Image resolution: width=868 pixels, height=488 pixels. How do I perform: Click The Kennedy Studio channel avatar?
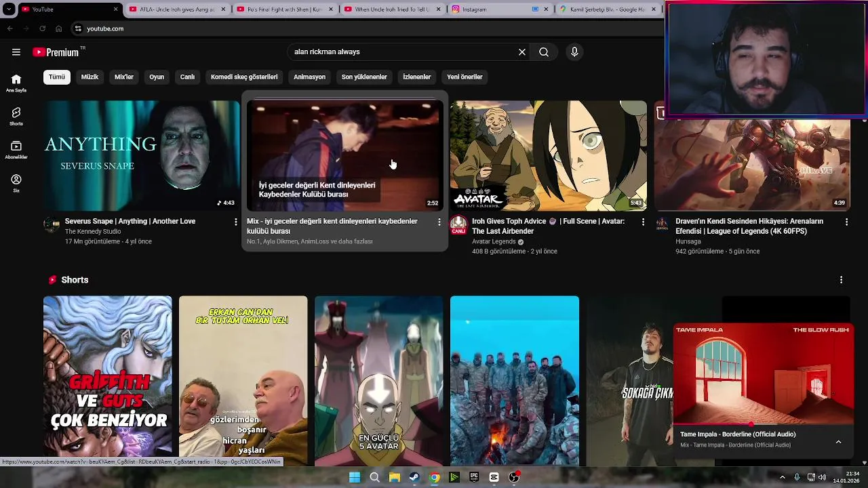(x=52, y=224)
